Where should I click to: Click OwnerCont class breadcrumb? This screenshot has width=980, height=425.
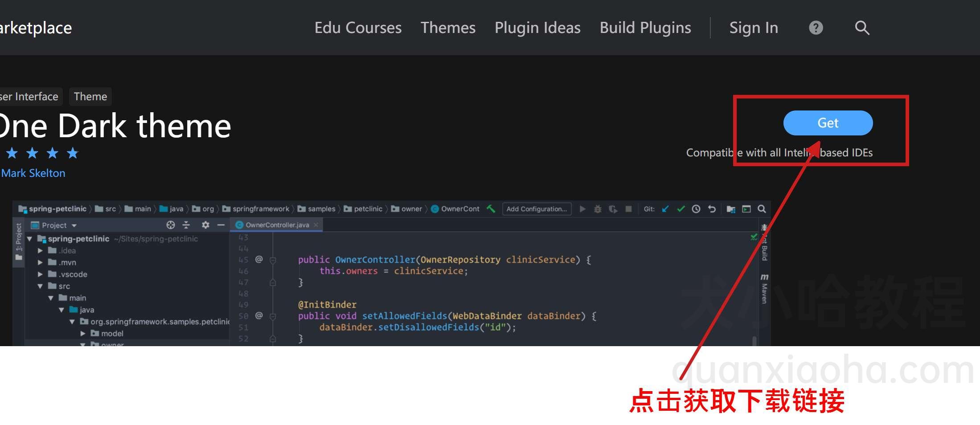[455, 209]
